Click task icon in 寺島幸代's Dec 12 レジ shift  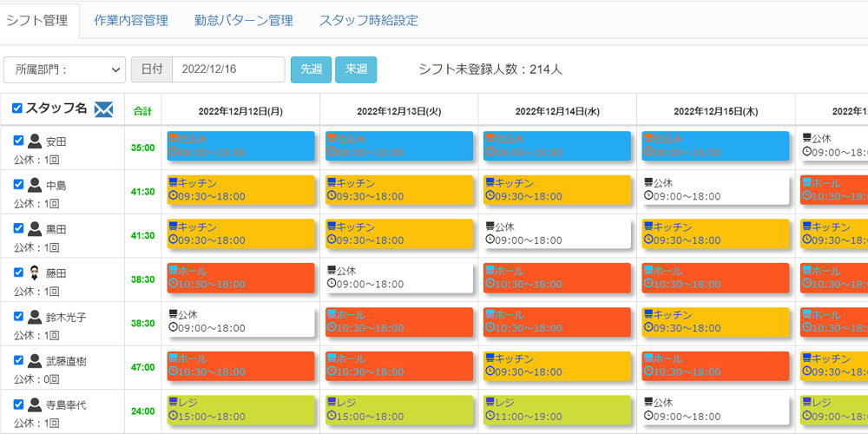point(173,402)
